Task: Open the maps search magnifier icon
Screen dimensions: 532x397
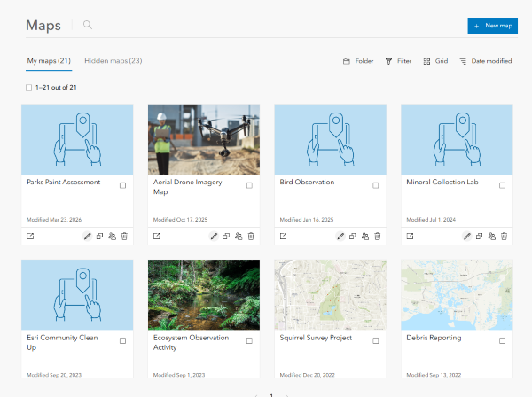Action: (x=88, y=25)
